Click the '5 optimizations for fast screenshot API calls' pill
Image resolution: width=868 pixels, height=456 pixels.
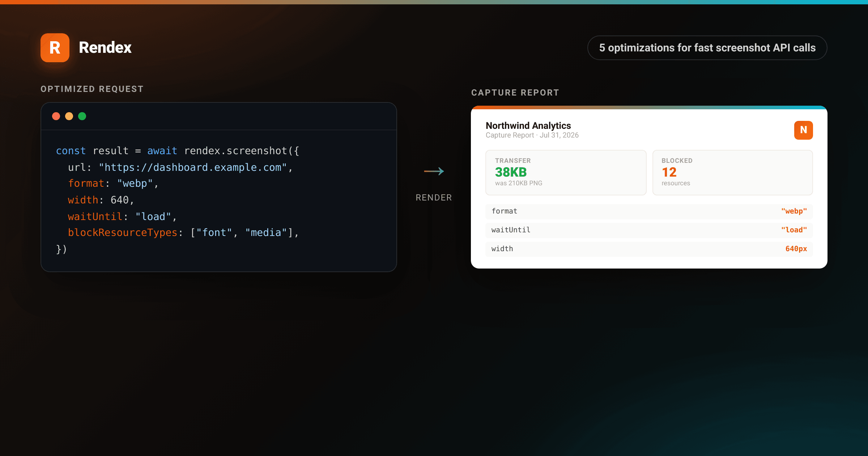coord(707,48)
